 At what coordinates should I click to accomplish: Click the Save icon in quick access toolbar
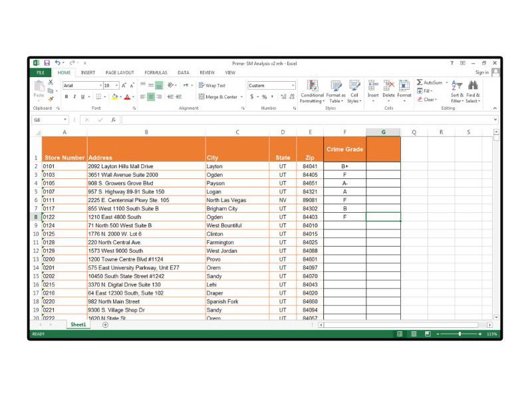coord(47,63)
